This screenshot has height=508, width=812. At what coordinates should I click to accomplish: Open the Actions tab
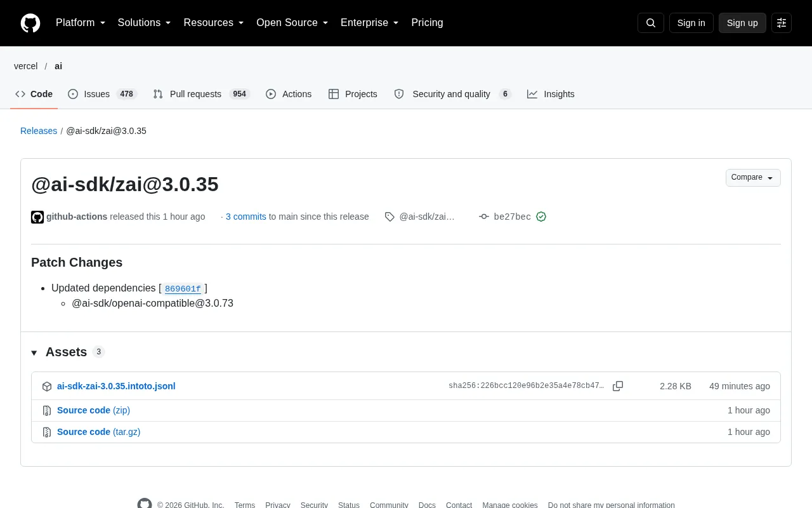click(289, 94)
